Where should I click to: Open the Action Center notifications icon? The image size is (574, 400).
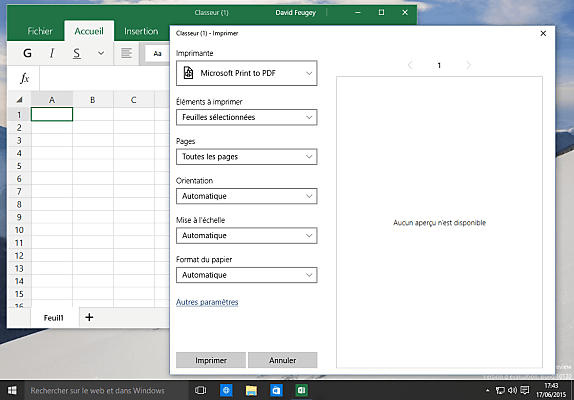pos(525,390)
